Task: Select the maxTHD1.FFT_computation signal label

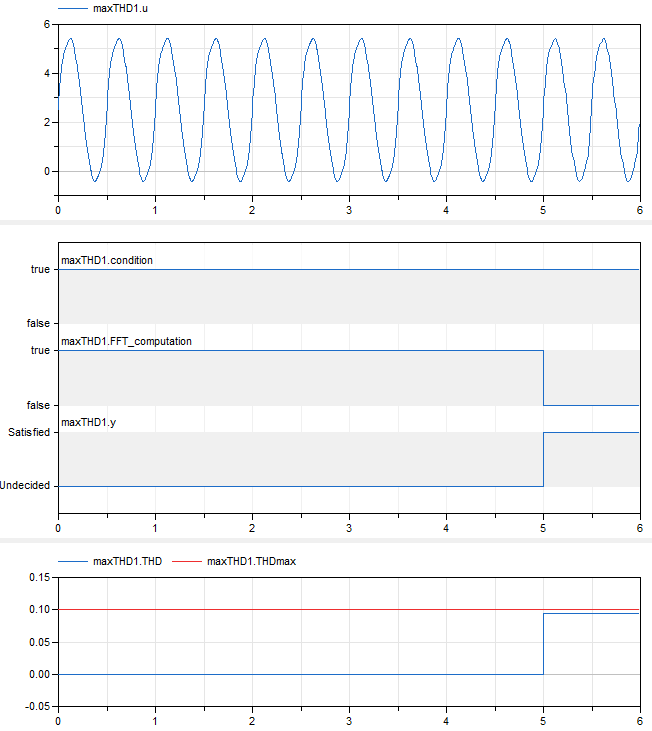Action: (127, 341)
